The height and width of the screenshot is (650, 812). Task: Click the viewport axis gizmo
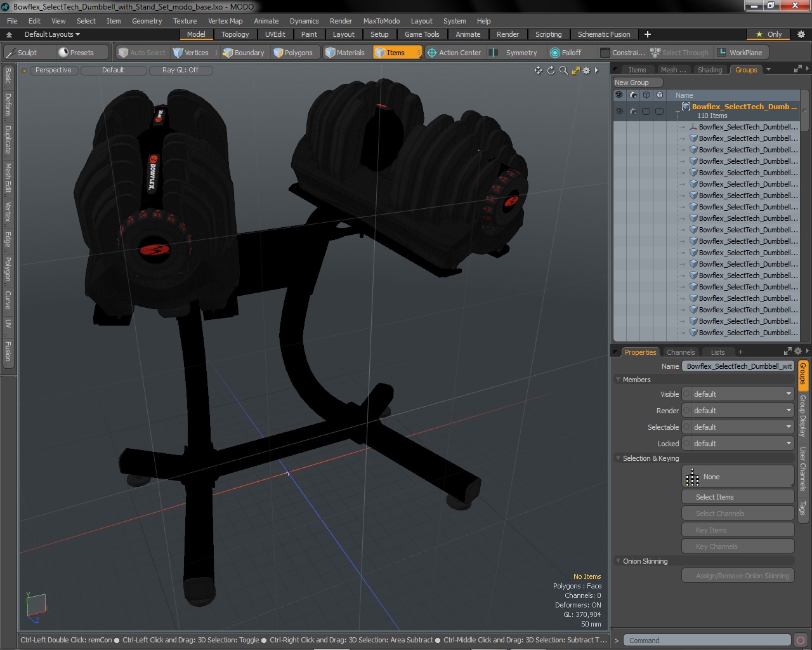pos(37,607)
